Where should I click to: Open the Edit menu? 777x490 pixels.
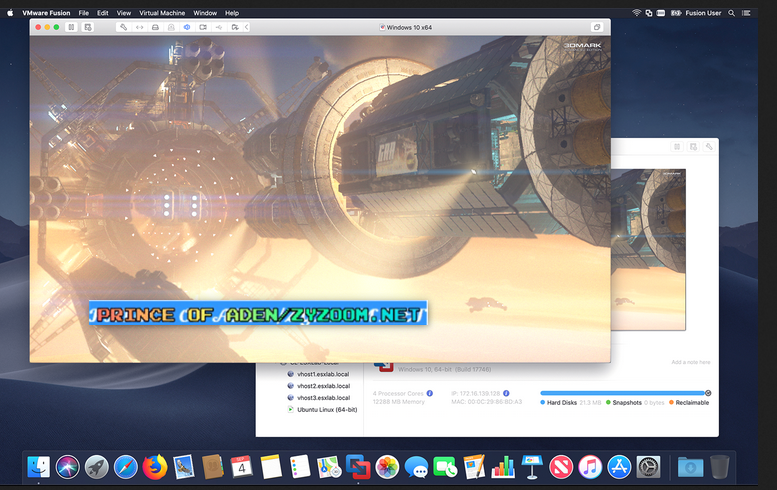(x=103, y=13)
